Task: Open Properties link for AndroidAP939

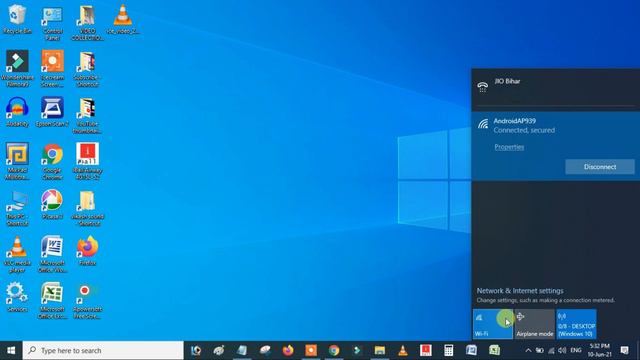Action: click(509, 147)
